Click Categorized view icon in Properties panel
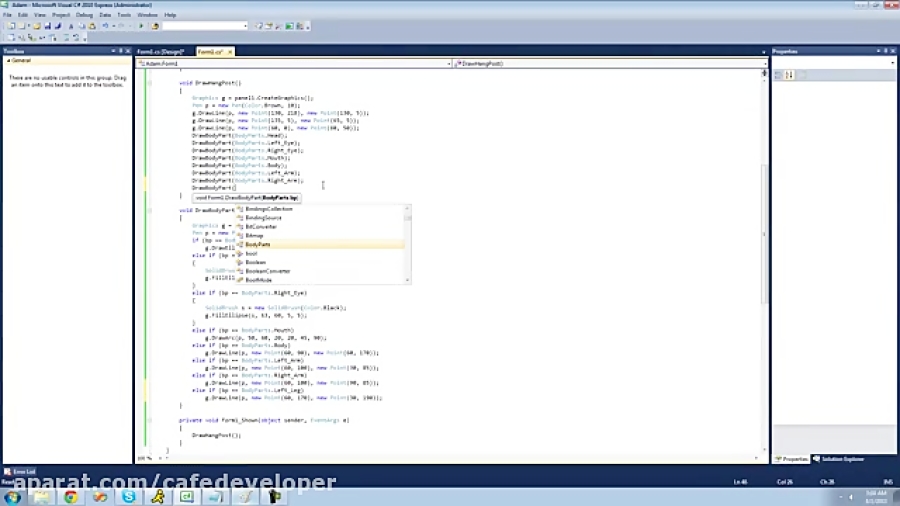The height and width of the screenshot is (506, 900). (x=778, y=75)
